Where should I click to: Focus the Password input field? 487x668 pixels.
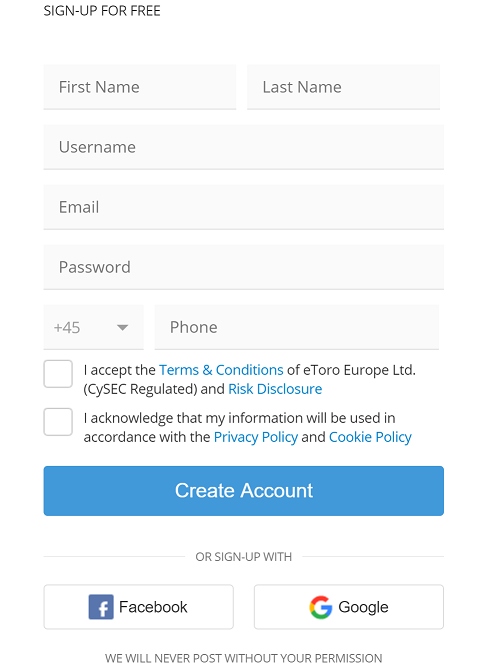(244, 268)
